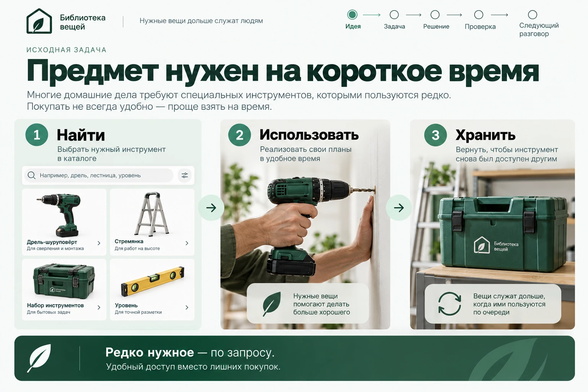
Task: Go to the Идея step label
Action: 353,26
